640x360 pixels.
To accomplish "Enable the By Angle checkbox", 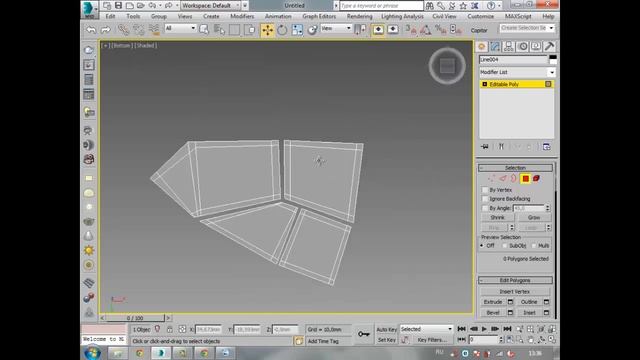I will coord(485,208).
